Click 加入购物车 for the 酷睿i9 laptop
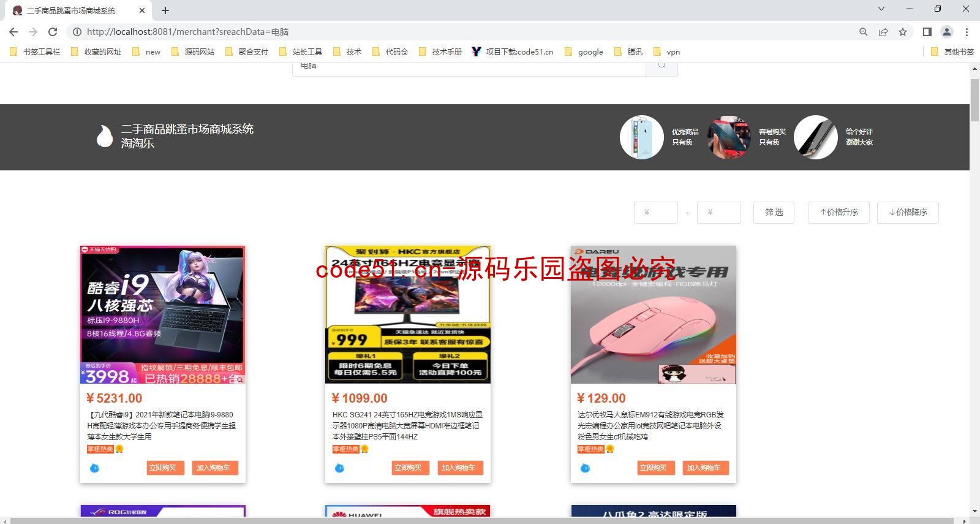Image resolution: width=980 pixels, height=524 pixels. [215, 468]
